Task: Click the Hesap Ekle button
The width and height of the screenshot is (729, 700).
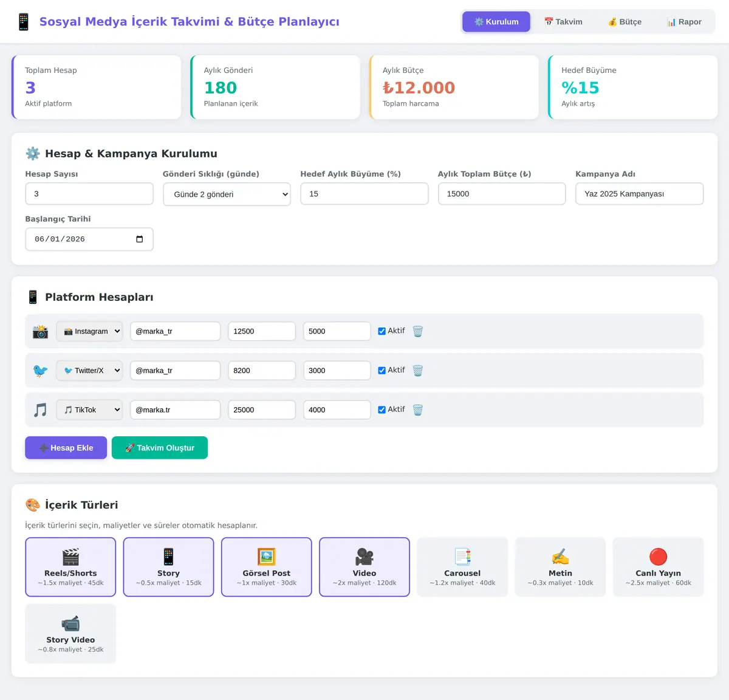Action: tap(66, 448)
